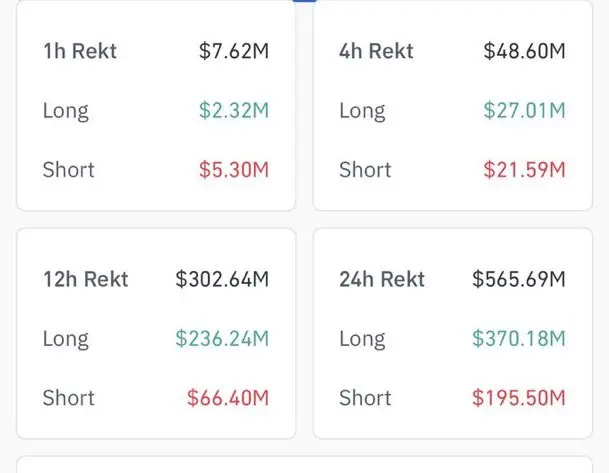This screenshot has width=609, height=473.
Task: Click the 24h Long value $370.18M
Action: [x=519, y=338]
